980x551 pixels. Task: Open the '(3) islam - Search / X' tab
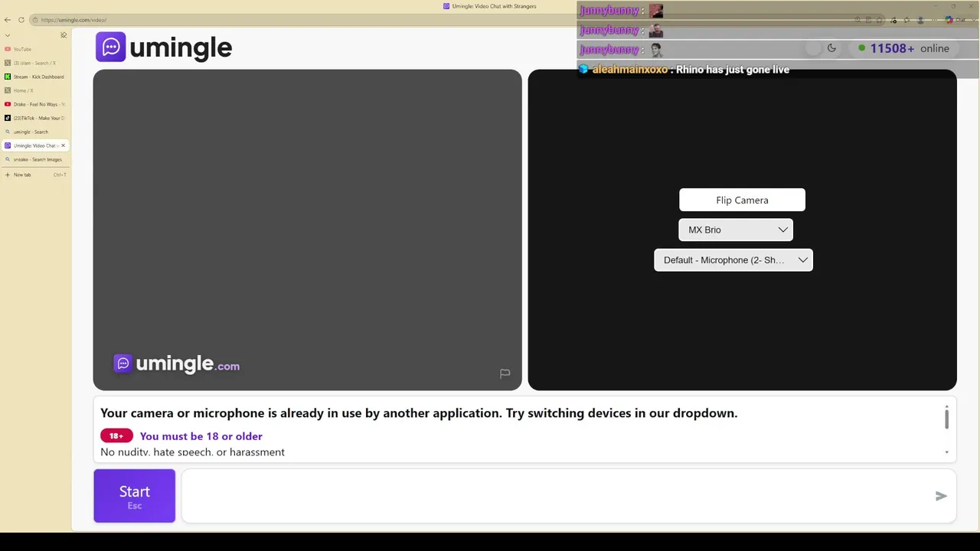(35, 63)
